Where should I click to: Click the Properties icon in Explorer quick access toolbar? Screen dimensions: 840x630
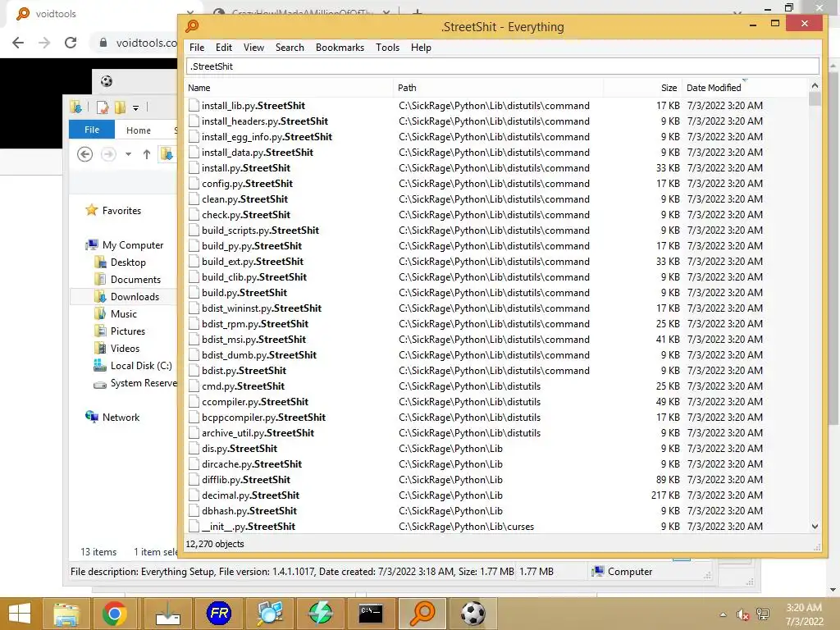[103, 107]
